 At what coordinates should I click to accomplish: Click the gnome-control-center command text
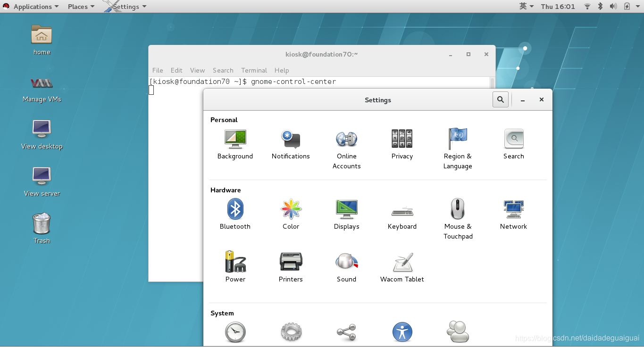point(293,82)
